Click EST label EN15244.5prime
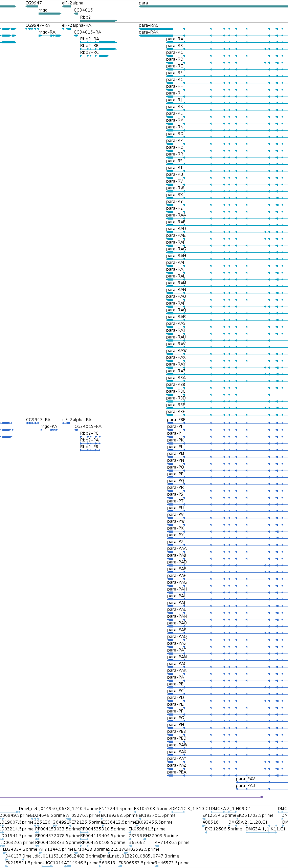Image resolution: width=288 pixels, height=868 pixels. point(116,809)
